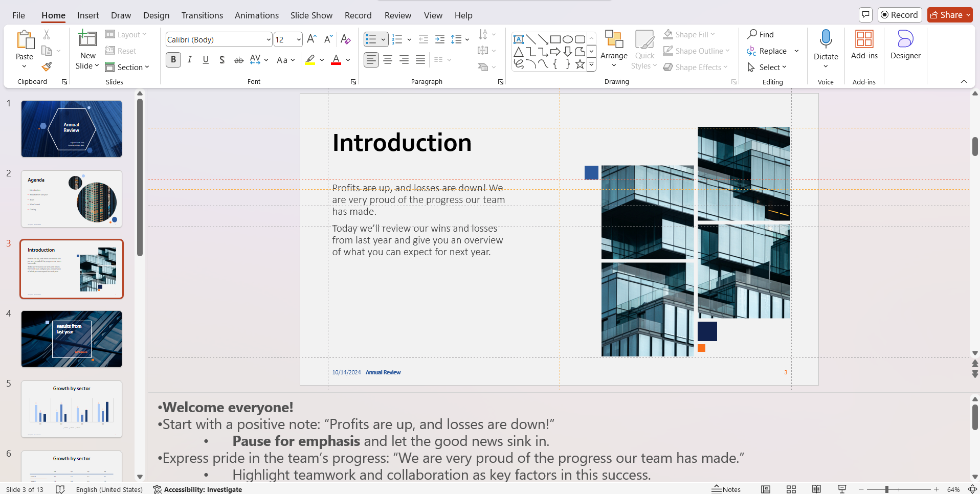Click English (United States) language indicator
Image resolution: width=980 pixels, height=494 pixels.
(x=109, y=489)
